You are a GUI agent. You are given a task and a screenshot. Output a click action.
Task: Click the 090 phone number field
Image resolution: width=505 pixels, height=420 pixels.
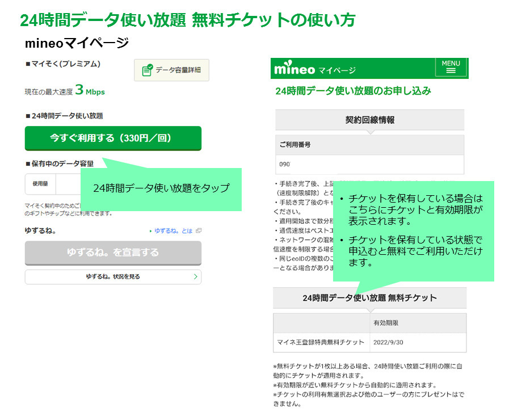(369, 165)
